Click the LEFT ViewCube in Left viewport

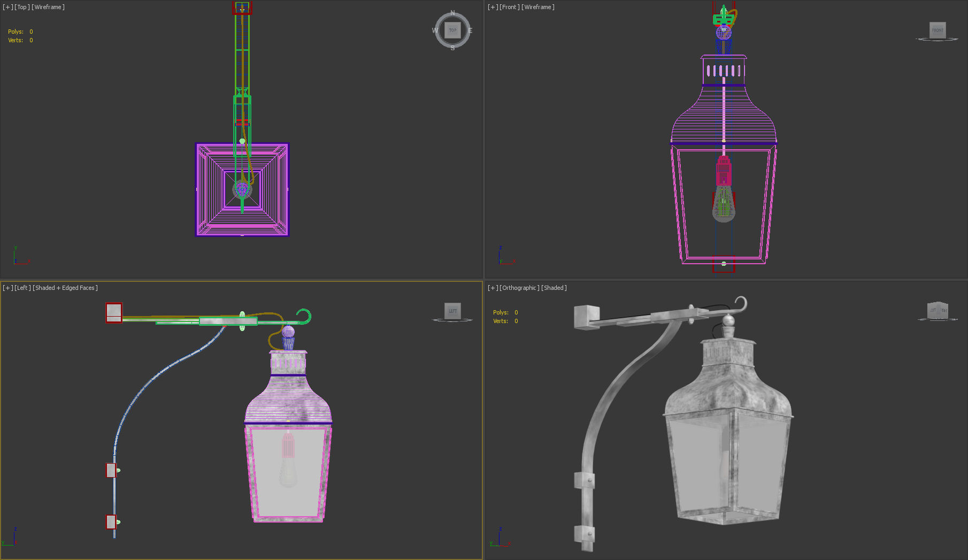coord(452,311)
